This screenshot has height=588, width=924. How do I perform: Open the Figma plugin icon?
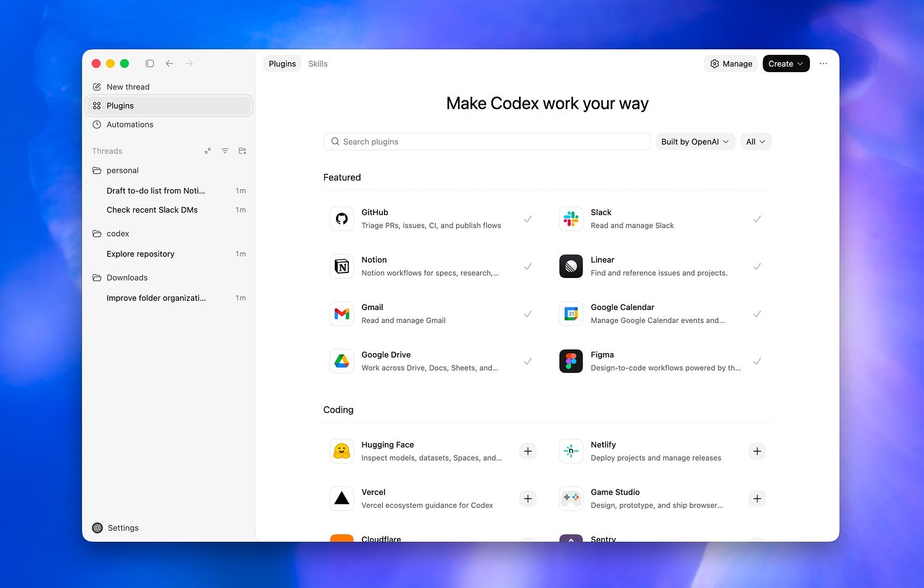point(571,361)
